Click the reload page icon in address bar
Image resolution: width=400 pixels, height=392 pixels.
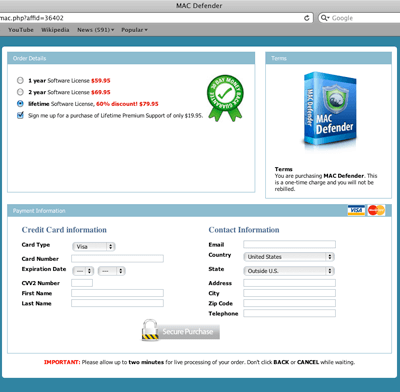coord(307,18)
